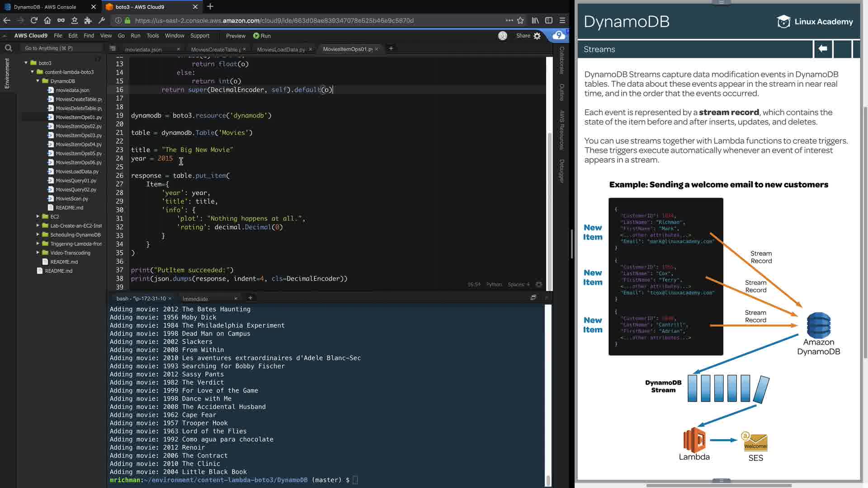Click the editor settings gear in status bar

click(538, 284)
